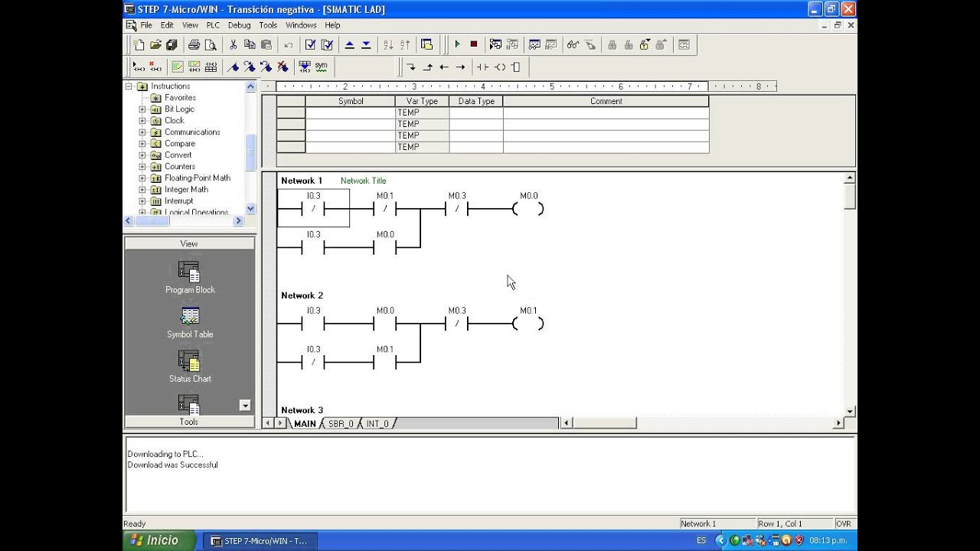Toggle the symbolic addressing sym icon
Screen dimensions: 980x551
[x=322, y=67]
